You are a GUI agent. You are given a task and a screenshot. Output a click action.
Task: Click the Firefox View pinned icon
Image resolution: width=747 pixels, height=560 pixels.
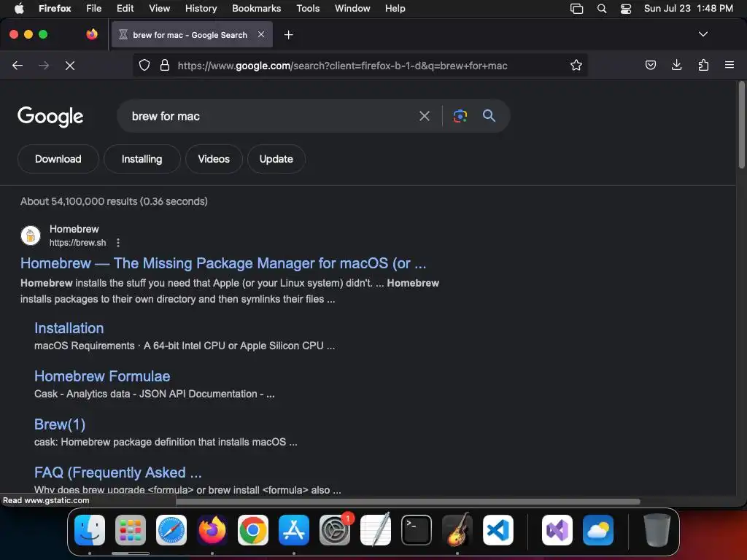click(x=92, y=34)
